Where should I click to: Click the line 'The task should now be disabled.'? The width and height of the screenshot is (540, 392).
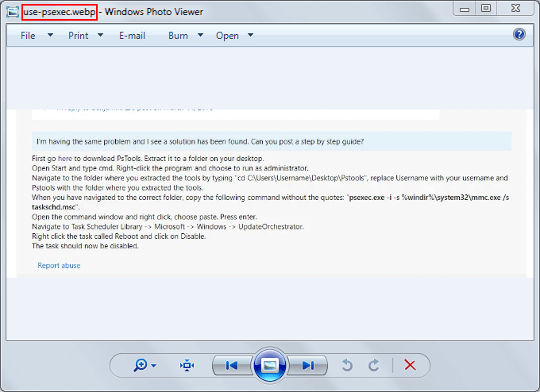point(85,246)
